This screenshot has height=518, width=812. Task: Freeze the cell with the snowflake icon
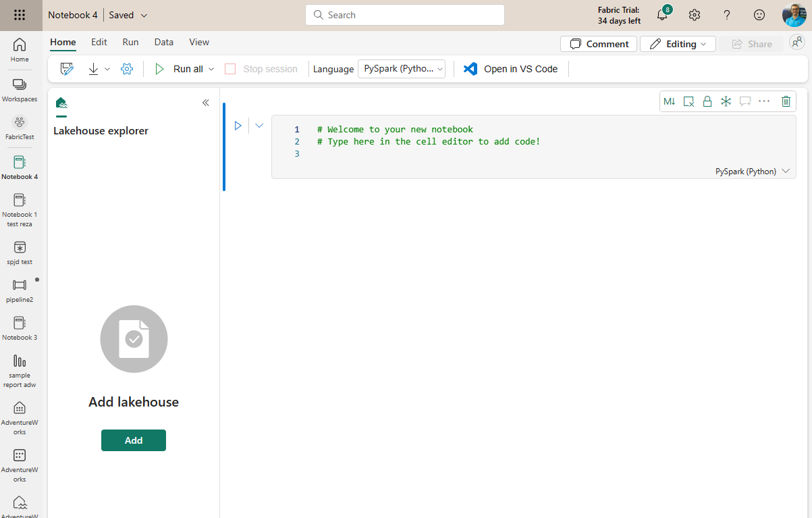coord(726,101)
